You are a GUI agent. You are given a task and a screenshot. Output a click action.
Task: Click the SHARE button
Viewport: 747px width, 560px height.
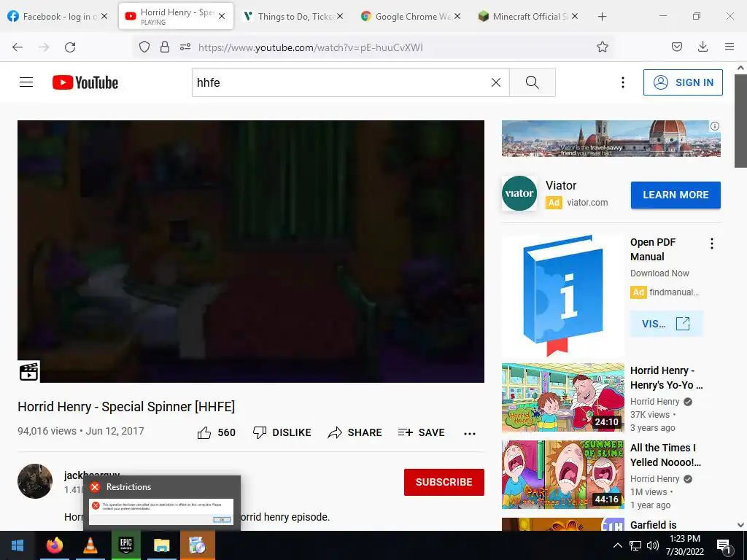(x=355, y=432)
